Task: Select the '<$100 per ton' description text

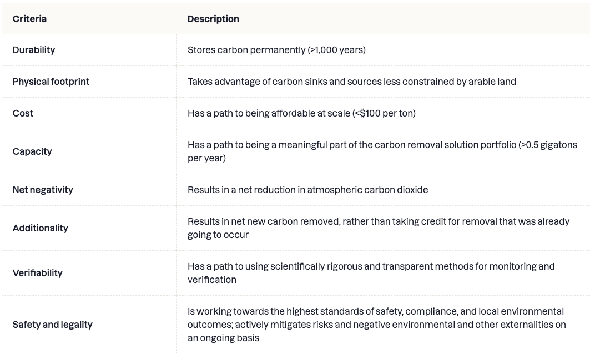Action: (302, 113)
